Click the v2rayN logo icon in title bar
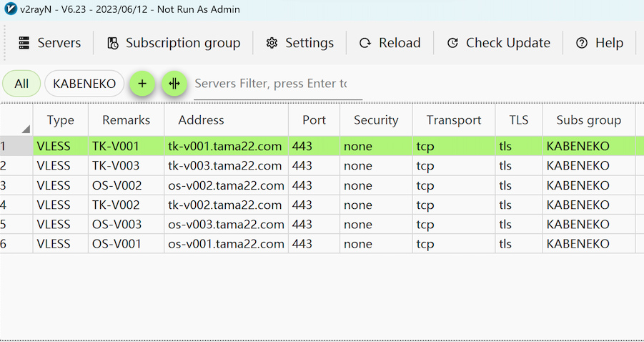Image resolution: width=644 pixels, height=342 pixels. [10, 9]
